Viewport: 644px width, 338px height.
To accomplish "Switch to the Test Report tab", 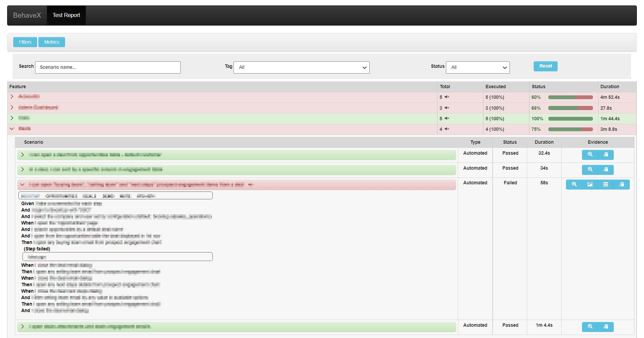I will coord(66,15).
